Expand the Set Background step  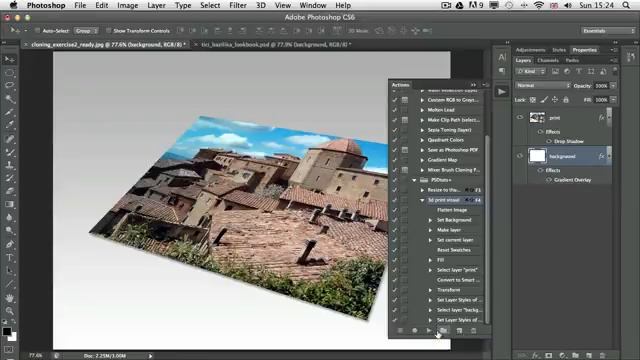pos(430,220)
